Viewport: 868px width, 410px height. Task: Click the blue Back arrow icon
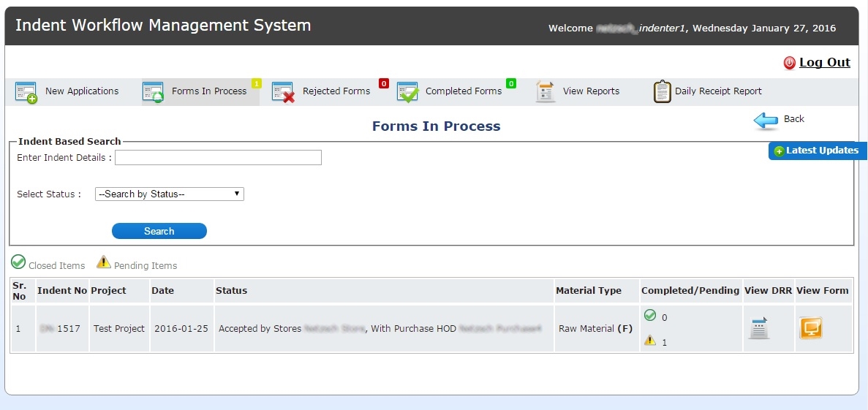click(766, 121)
